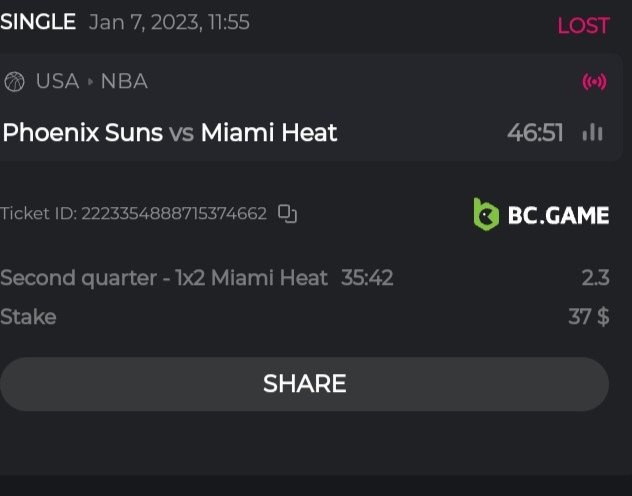Image resolution: width=632 pixels, height=496 pixels.
Task: Select the NBA league breadcrumb
Action: [x=124, y=82]
